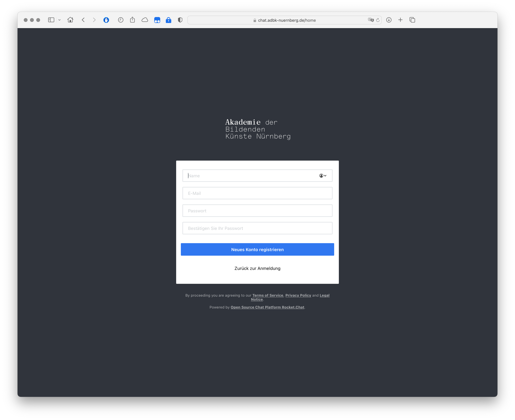Viewport: 515px width, 420px height.
Task: Open iCloud tabs cloud icon
Action: [x=145, y=20]
